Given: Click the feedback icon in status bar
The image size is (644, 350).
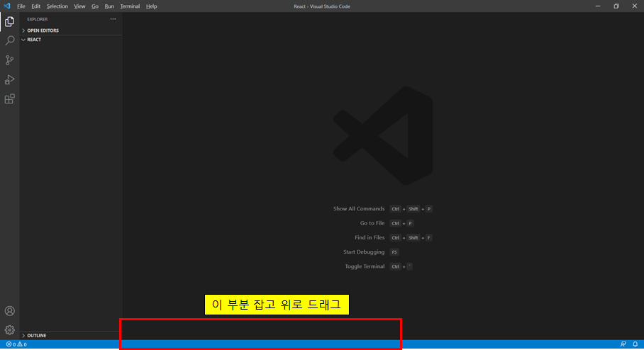Looking at the screenshot, I should pos(623,344).
